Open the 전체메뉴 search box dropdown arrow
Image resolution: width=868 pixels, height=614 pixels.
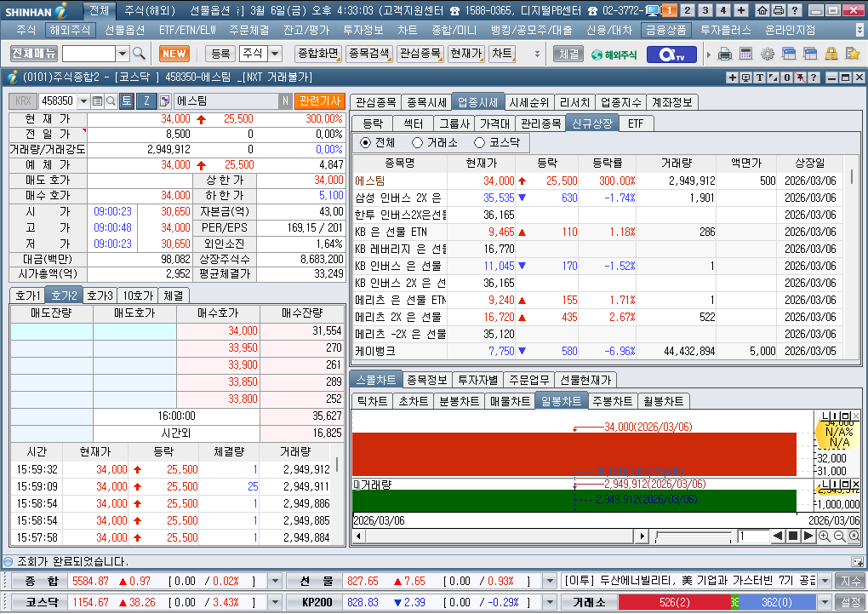(123, 54)
